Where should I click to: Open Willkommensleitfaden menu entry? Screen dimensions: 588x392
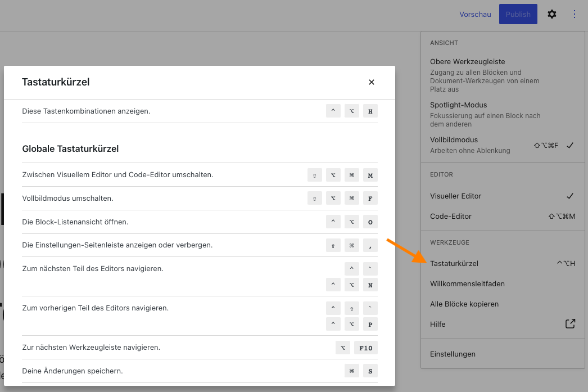[503, 283]
